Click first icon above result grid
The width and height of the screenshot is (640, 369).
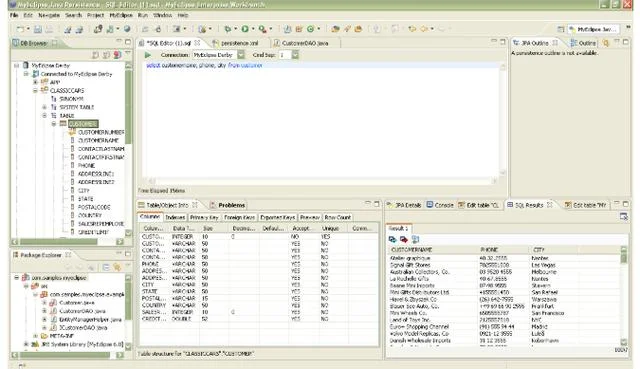pos(393,240)
